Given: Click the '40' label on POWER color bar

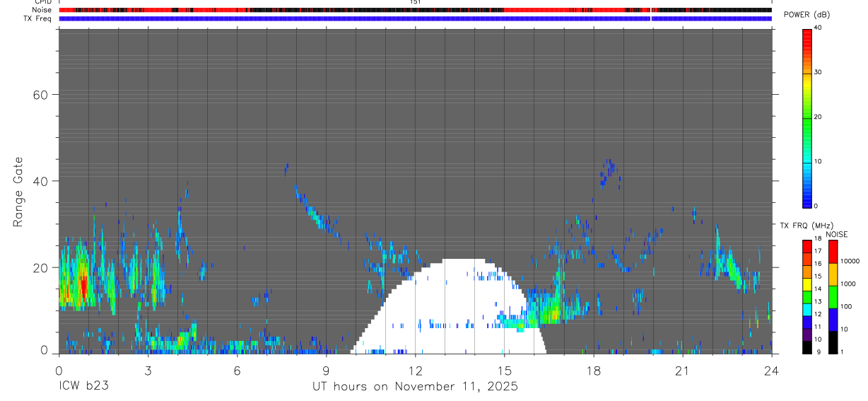Looking at the screenshot, I should 819,28.
